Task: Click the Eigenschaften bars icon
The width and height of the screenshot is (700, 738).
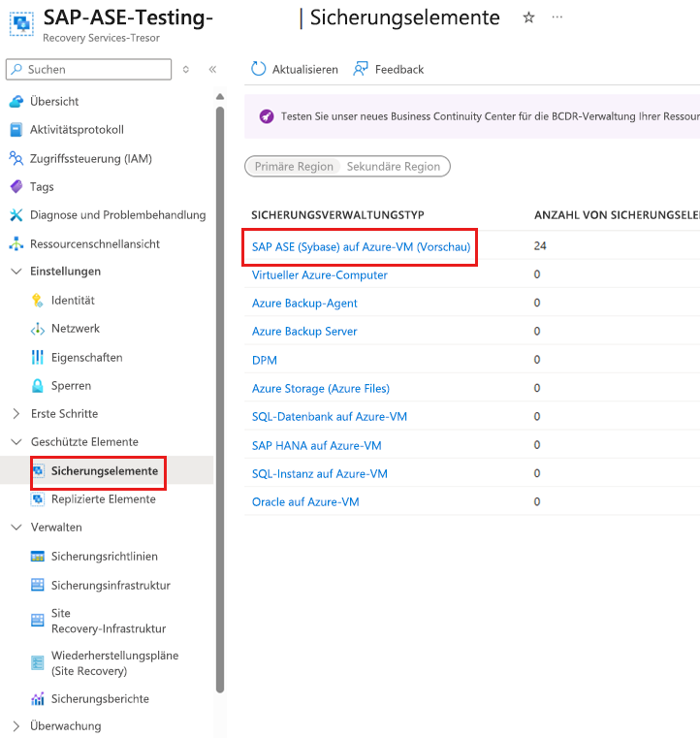Action: coord(38,357)
